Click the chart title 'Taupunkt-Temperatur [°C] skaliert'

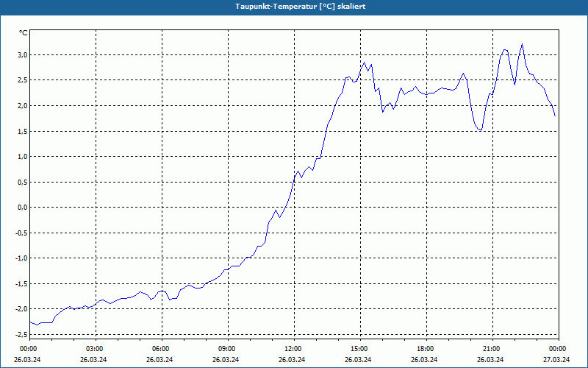(x=301, y=7)
